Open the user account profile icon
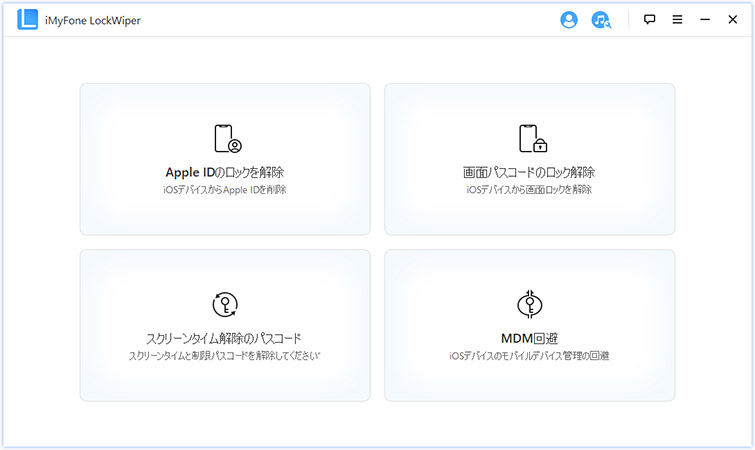 point(569,20)
